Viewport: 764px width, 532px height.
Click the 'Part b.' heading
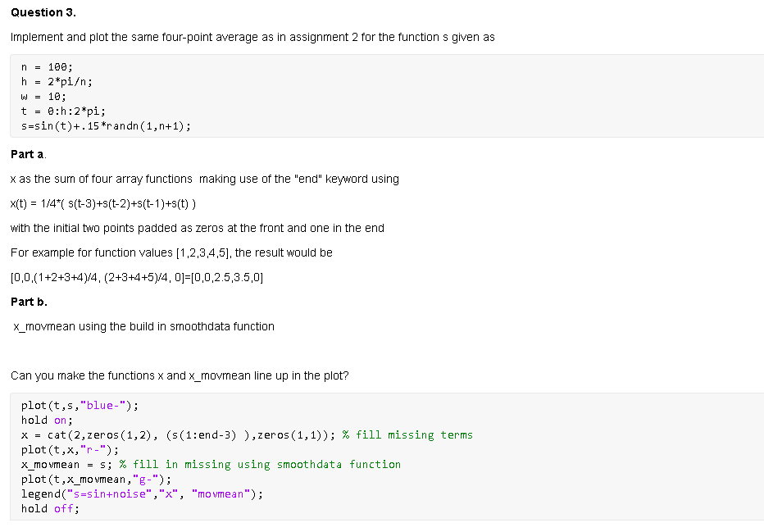click(x=30, y=302)
